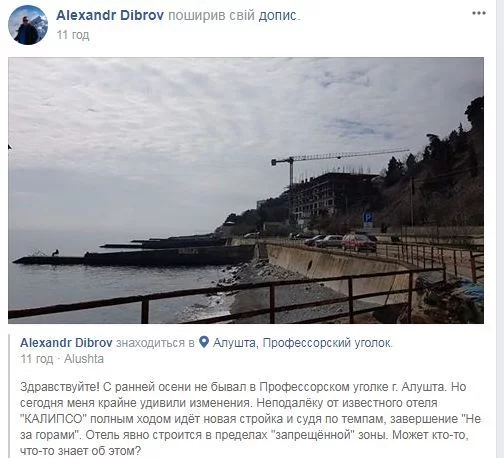Click the "11 год" timestamp of the original post

coord(37,359)
